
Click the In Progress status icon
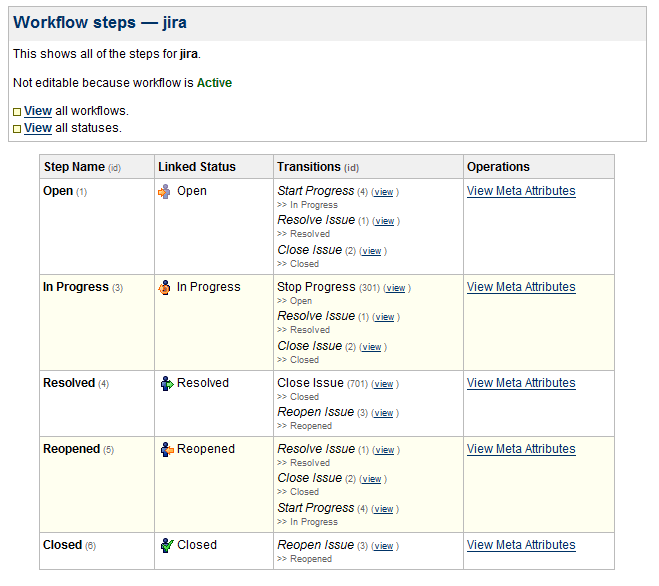pyautogui.click(x=164, y=288)
